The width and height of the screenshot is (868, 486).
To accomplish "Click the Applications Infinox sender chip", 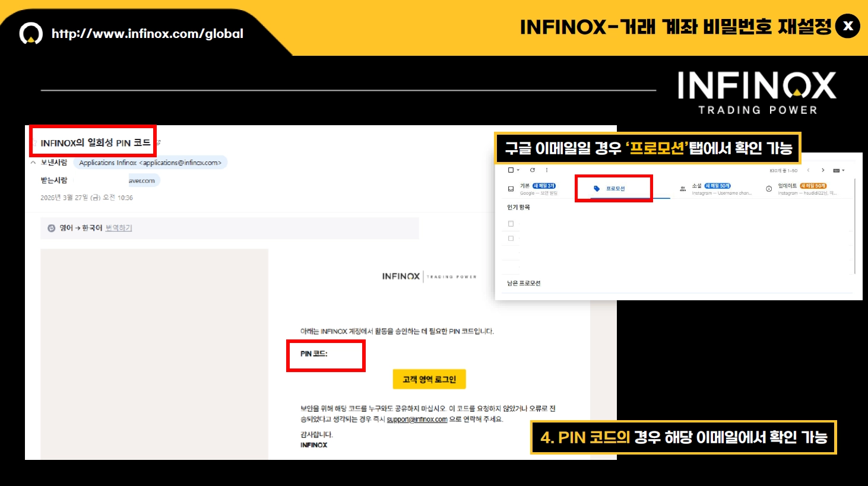I will point(150,163).
